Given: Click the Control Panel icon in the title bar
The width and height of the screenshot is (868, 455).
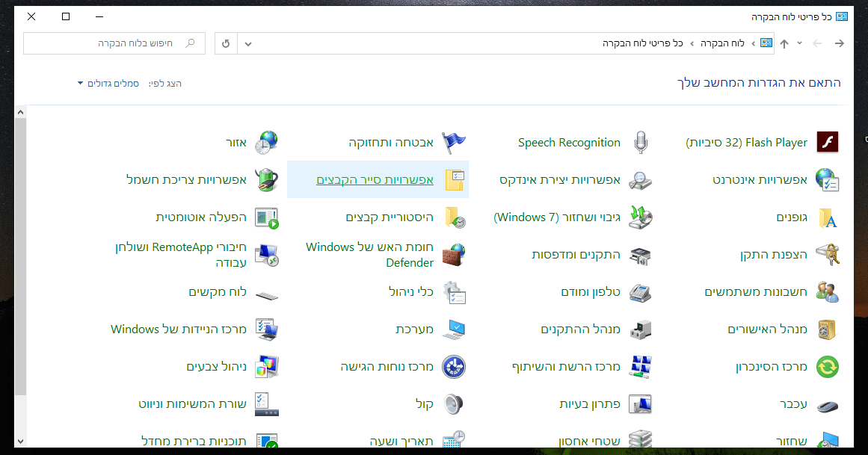Looking at the screenshot, I should 841,16.
